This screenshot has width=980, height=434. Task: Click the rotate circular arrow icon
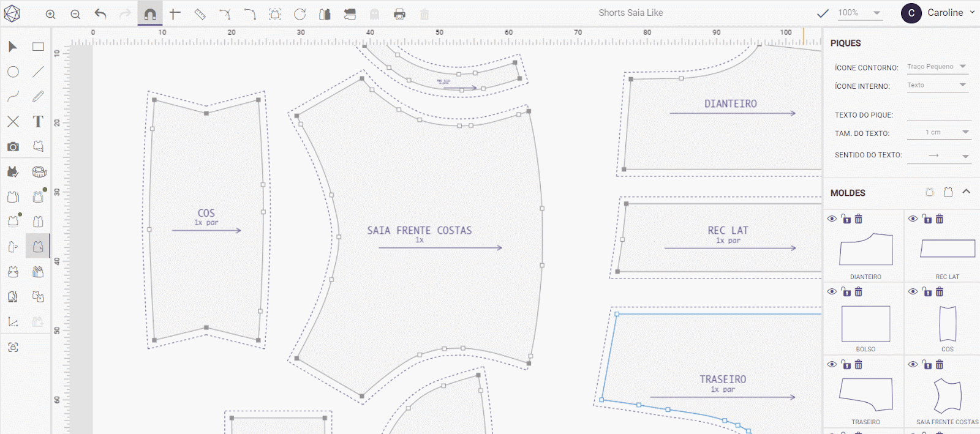(x=300, y=14)
